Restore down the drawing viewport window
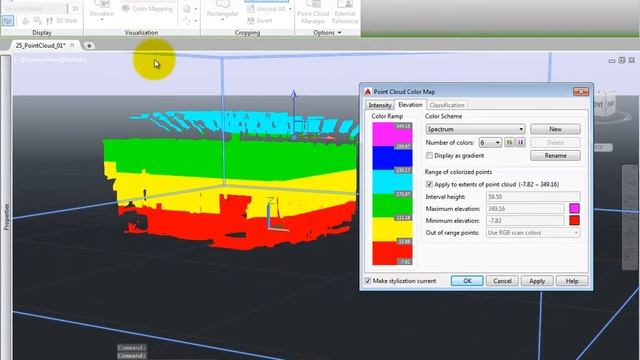 tap(622, 60)
